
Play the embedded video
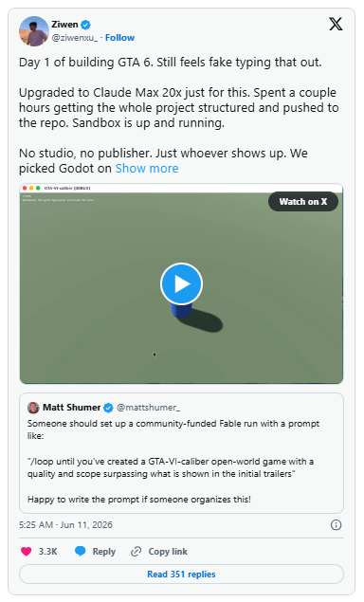click(181, 283)
